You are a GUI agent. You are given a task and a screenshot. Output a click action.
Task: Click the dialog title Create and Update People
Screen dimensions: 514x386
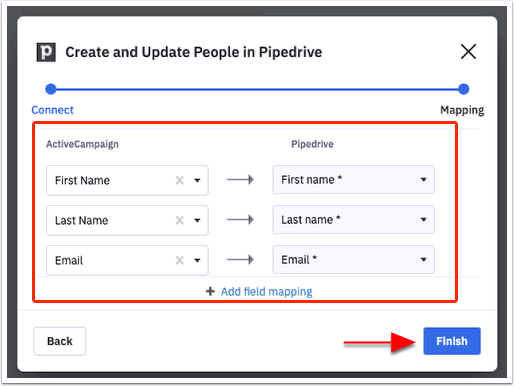tap(193, 52)
